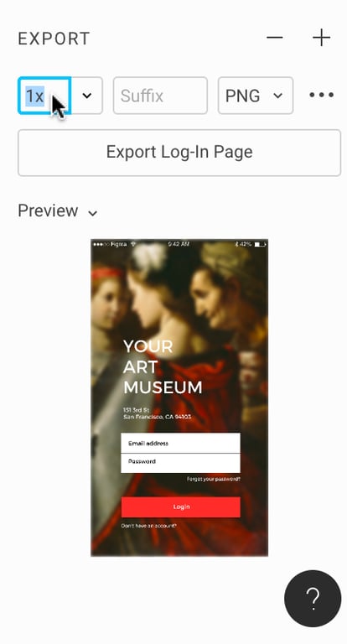Click the 1x scale input field
This screenshot has height=644, width=347.
coord(44,96)
